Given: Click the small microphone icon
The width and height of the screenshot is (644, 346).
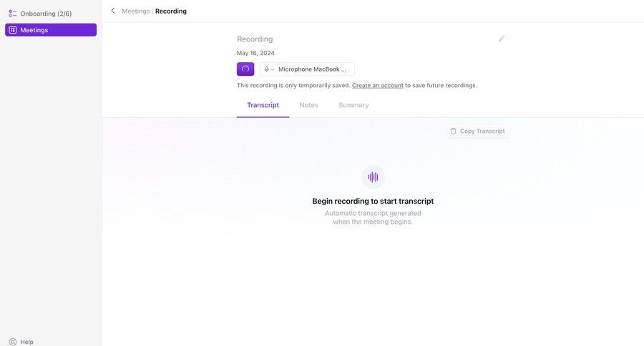Looking at the screenshot, I should coord(266,69).
